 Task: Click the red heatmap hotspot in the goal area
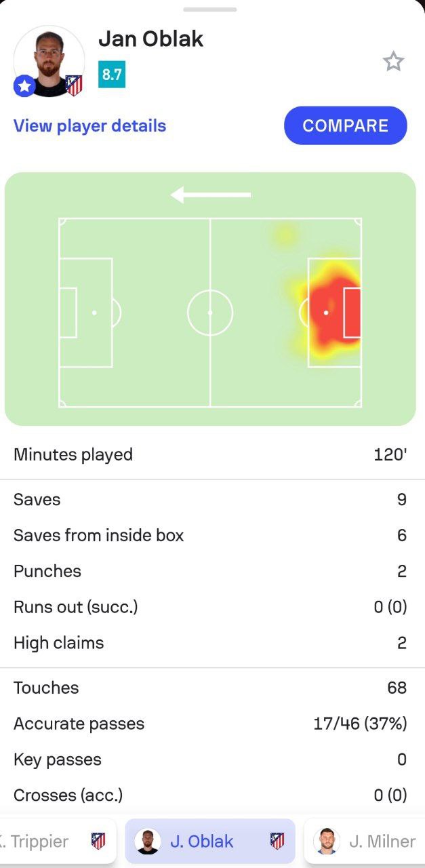[x=332, y=312]
